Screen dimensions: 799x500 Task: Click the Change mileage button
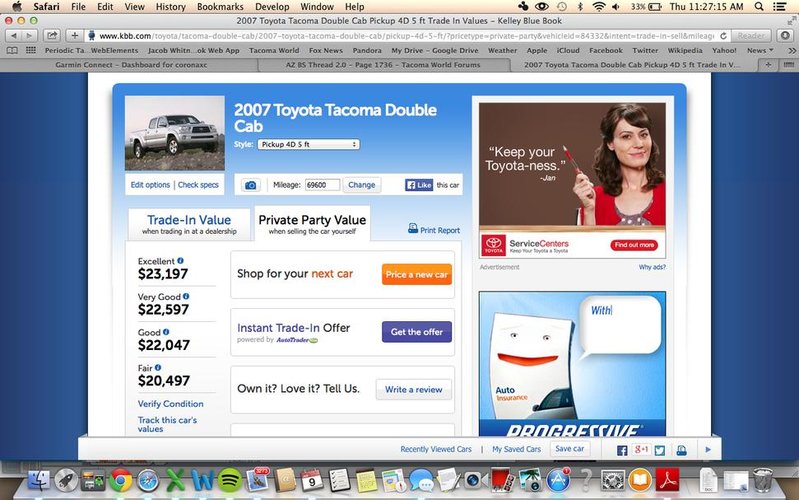pyautogui.click(x=362, y=185)
